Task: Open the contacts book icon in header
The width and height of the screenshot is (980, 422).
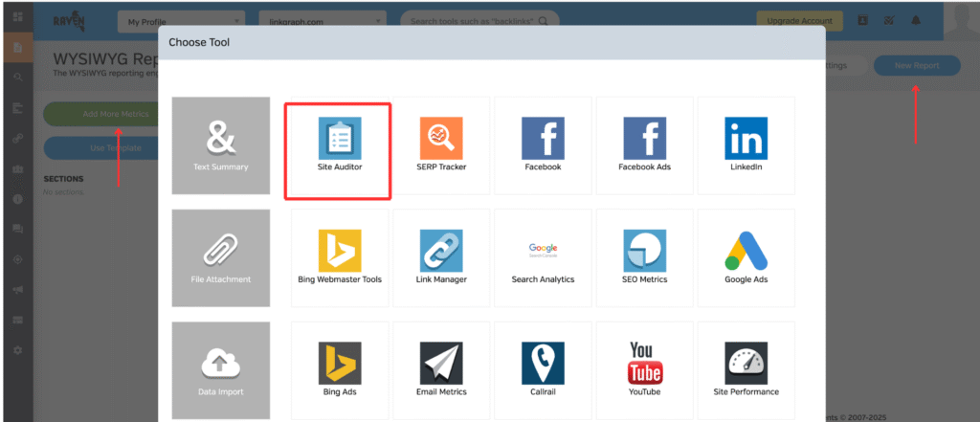Action: click(862, 21)
